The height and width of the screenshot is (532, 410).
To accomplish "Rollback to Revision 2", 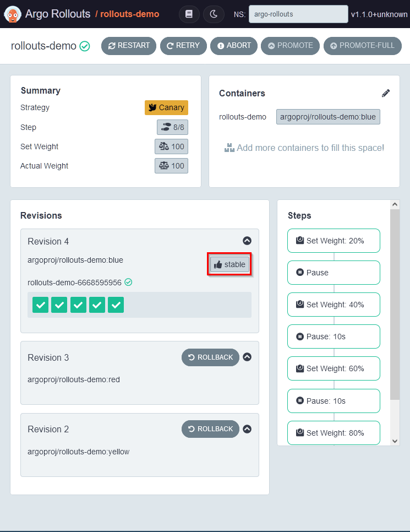I will pyautogui.click(x=210, y=429).
